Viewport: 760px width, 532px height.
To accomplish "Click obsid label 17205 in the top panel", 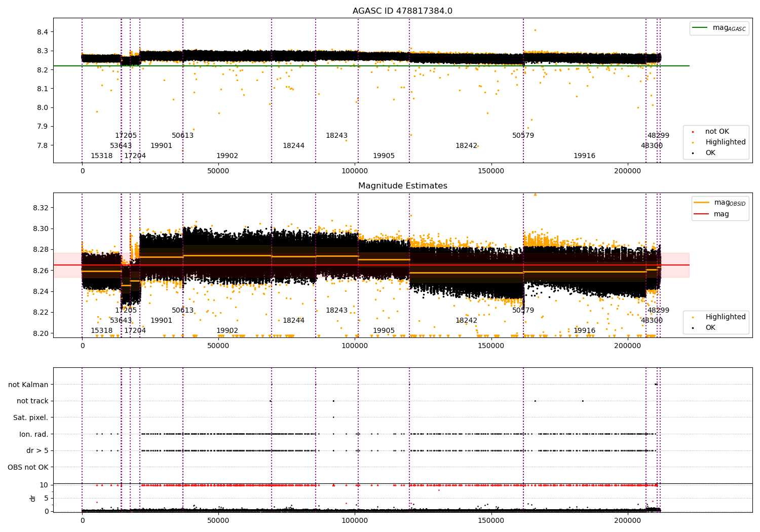I will (126, 136).
